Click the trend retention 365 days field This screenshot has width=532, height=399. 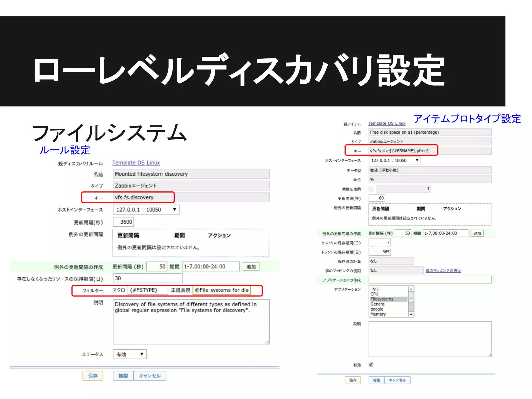click(x=380, y=252)
